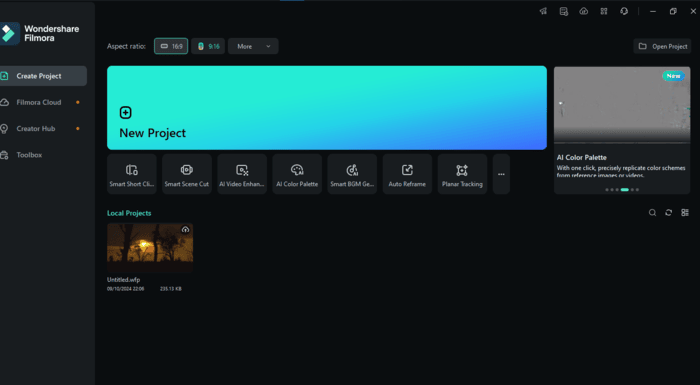Screen dimensions: 700x385
Task: Open AI Video Enhancer tool
Action: tap(242, 174)
